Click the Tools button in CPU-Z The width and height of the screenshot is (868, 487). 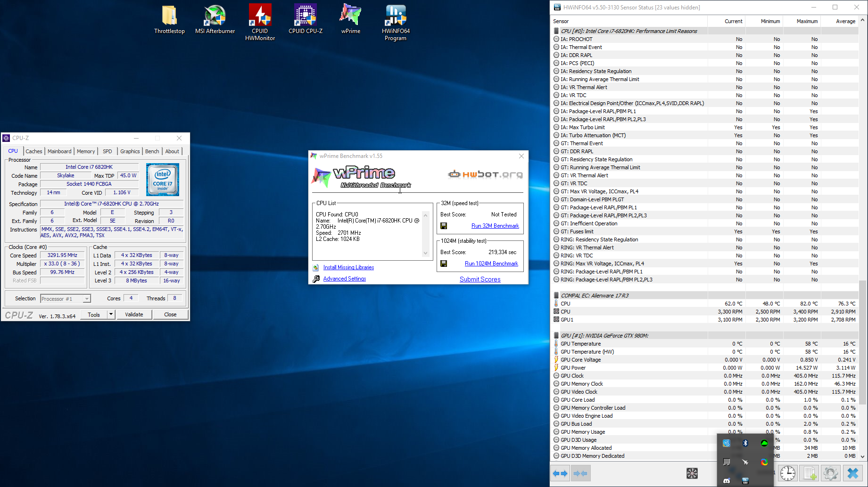click(x=94, y=314)
